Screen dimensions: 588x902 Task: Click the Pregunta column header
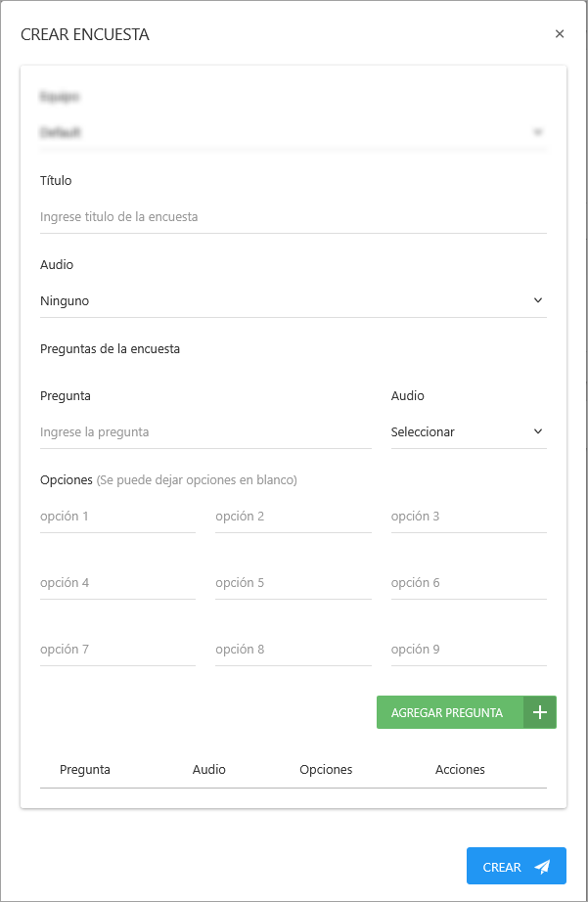tap(85, 770)
